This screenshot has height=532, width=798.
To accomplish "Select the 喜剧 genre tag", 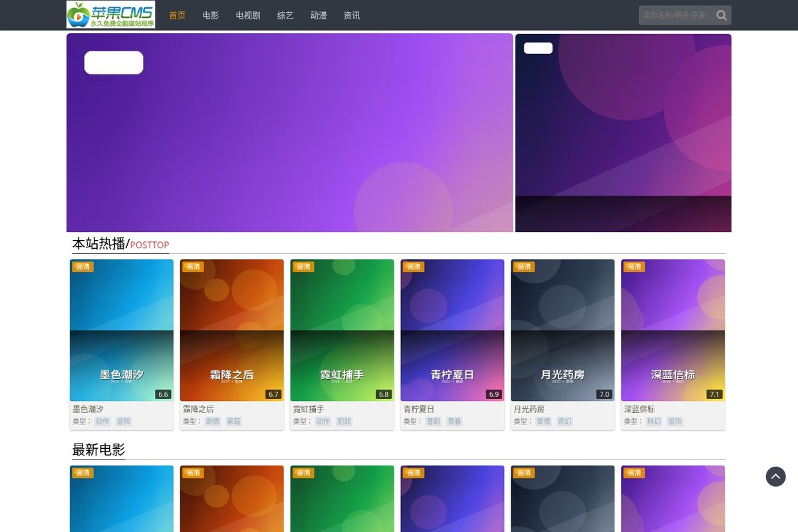I will [434, 422].
